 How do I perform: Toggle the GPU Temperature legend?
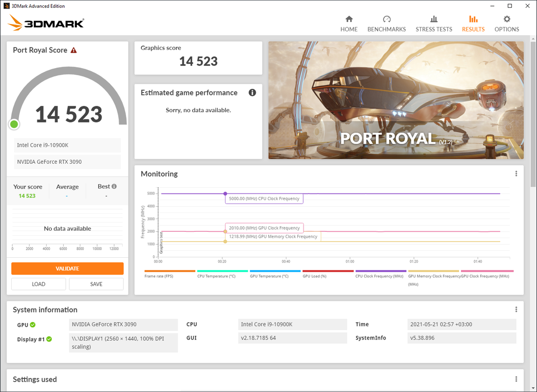275,273
